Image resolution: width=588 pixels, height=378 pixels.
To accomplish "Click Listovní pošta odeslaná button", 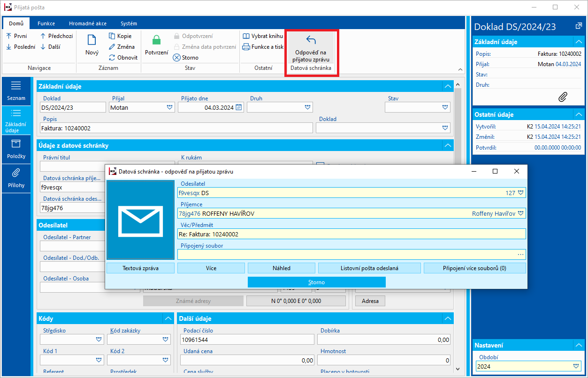I will coord(369,268).
